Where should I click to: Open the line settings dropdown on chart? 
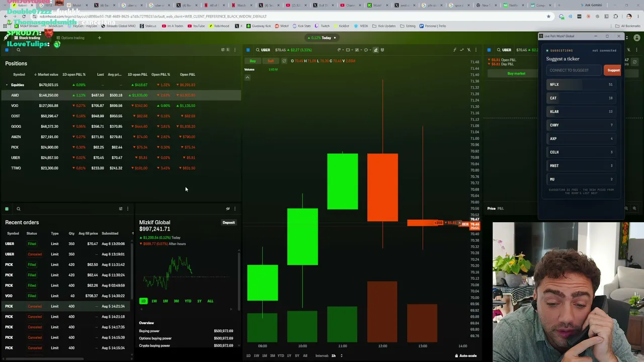358,50
